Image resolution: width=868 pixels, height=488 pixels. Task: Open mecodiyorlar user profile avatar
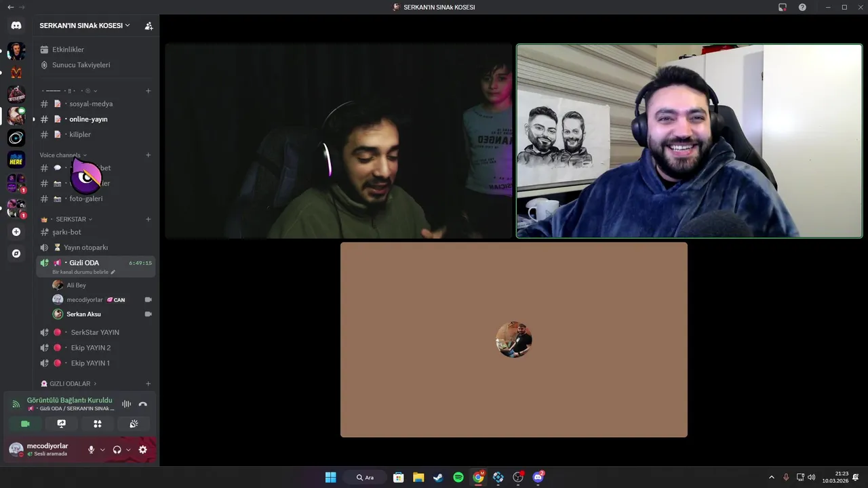(16, 449)
